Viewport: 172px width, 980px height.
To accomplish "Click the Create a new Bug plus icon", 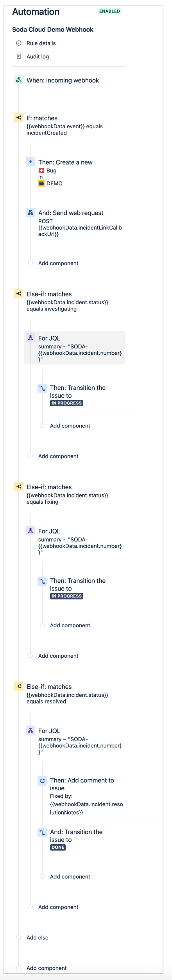I will pos(30,162).
